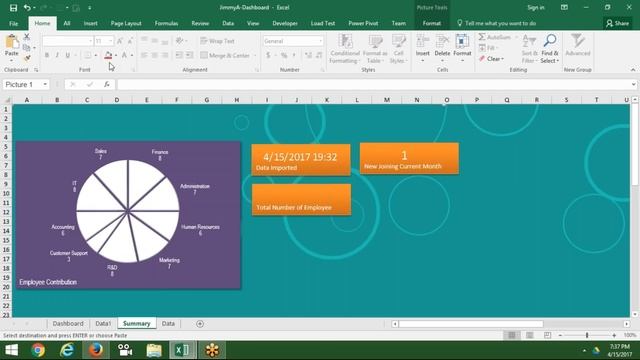Switch to Page Layout view icon
Screen dimensions: 640x360
[529, 335]
